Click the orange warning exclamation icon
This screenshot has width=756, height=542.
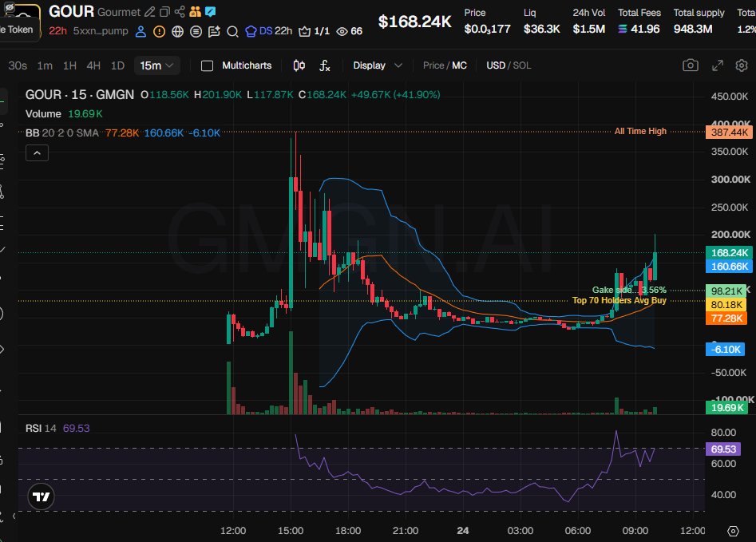159,31
